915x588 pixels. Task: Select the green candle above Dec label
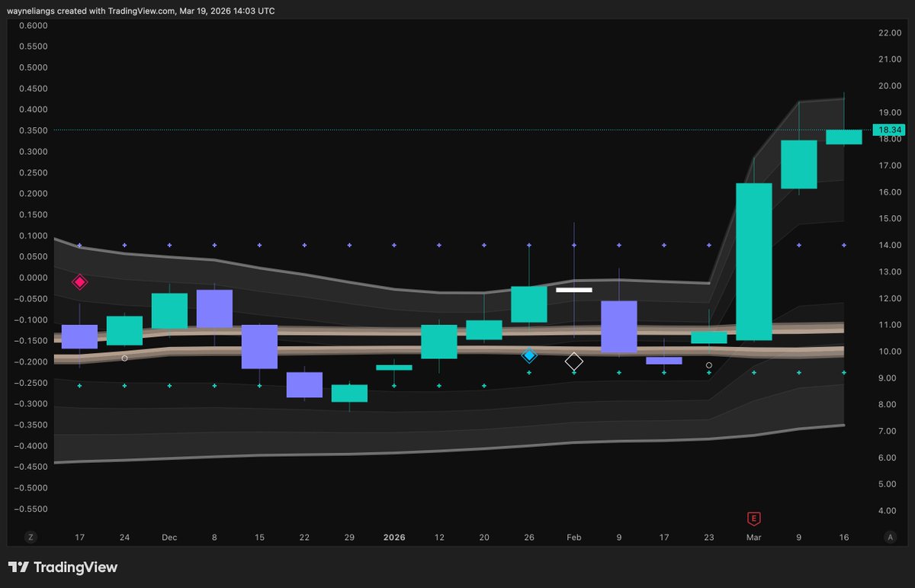click(x=170, y=311)
